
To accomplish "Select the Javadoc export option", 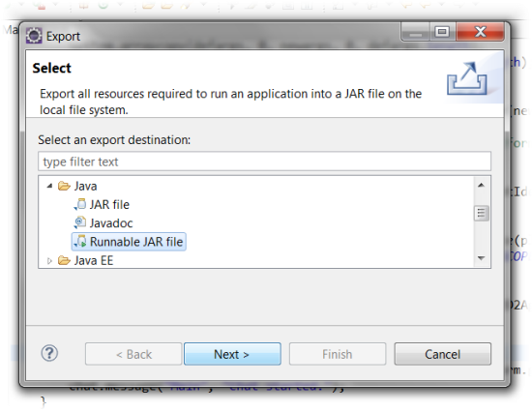I will pyautogui.click(x=111, y=223).
